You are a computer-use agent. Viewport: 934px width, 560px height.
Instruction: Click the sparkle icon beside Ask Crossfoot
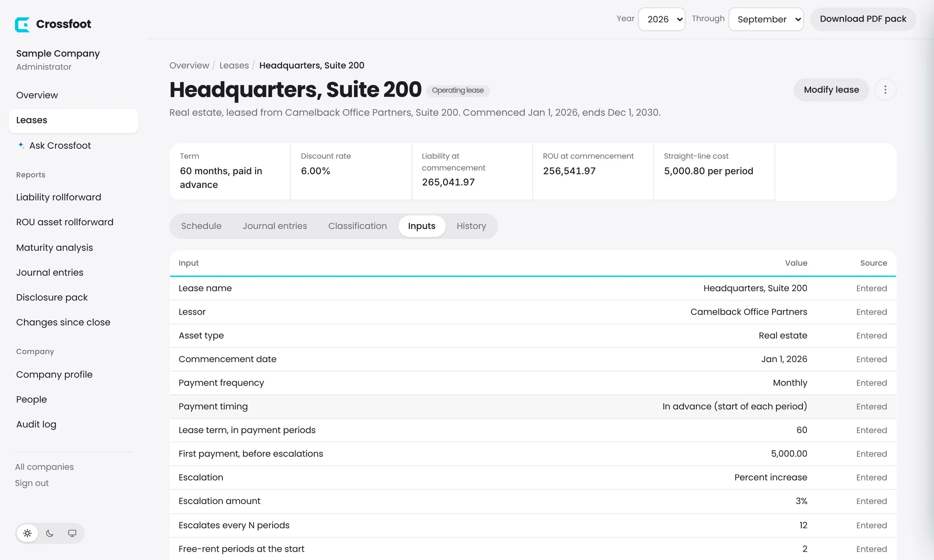tap(21, 145)
